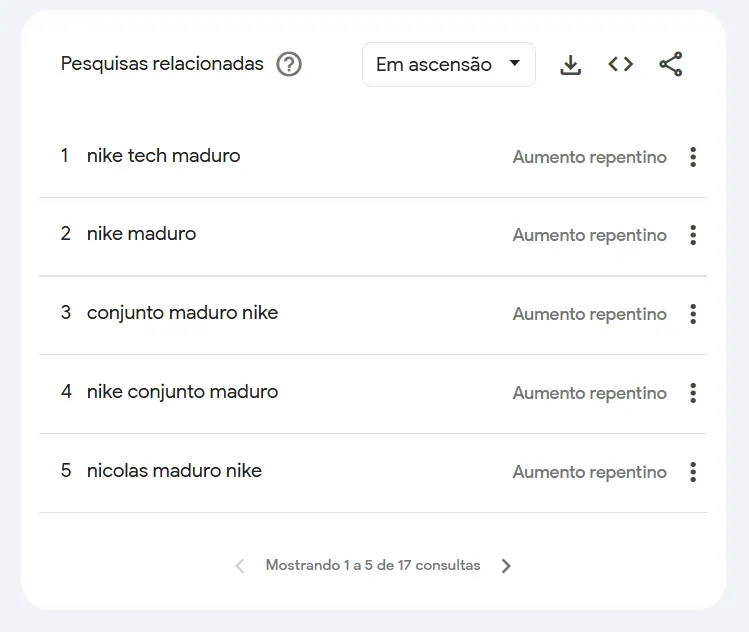
Task: Open three-dot menu for nike conjunto maduro
Action: 693,393
